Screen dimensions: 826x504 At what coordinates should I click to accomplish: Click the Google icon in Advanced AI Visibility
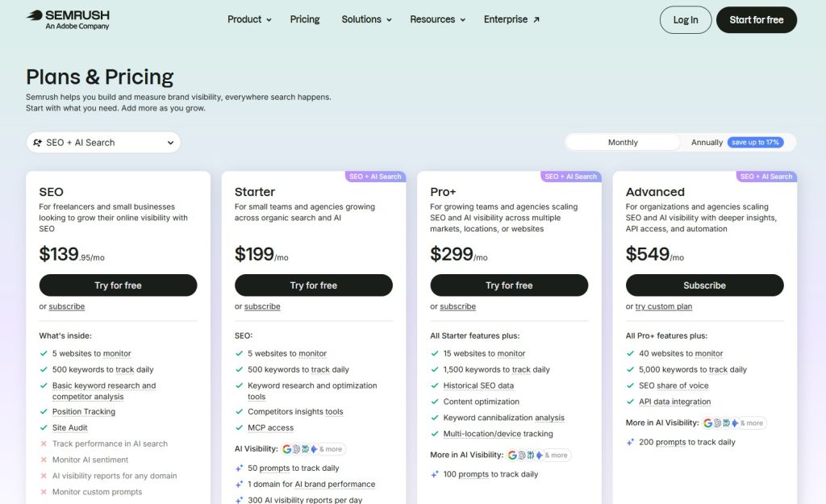pos(708,423)
